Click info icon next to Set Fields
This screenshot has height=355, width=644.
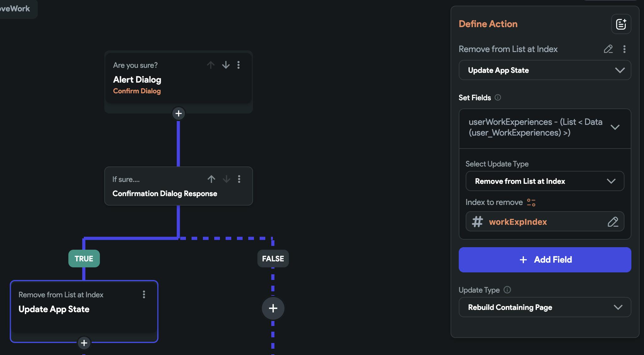pyautogui.click(x=498, y=97)
